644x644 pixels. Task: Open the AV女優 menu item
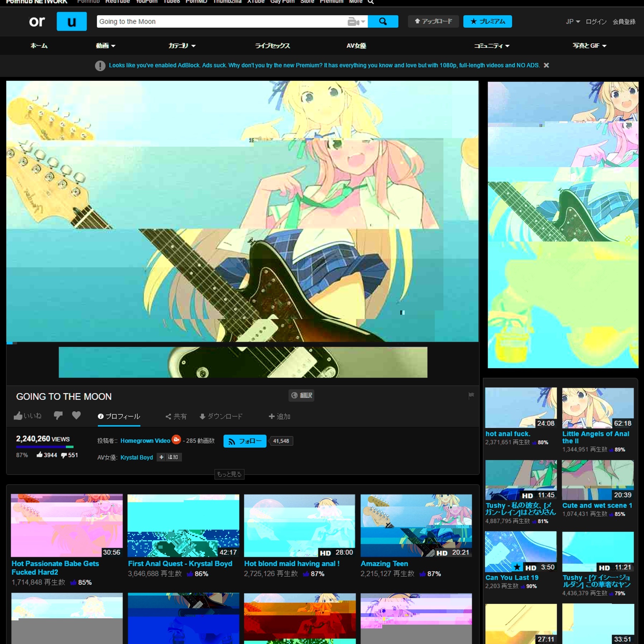click(356, 46)
